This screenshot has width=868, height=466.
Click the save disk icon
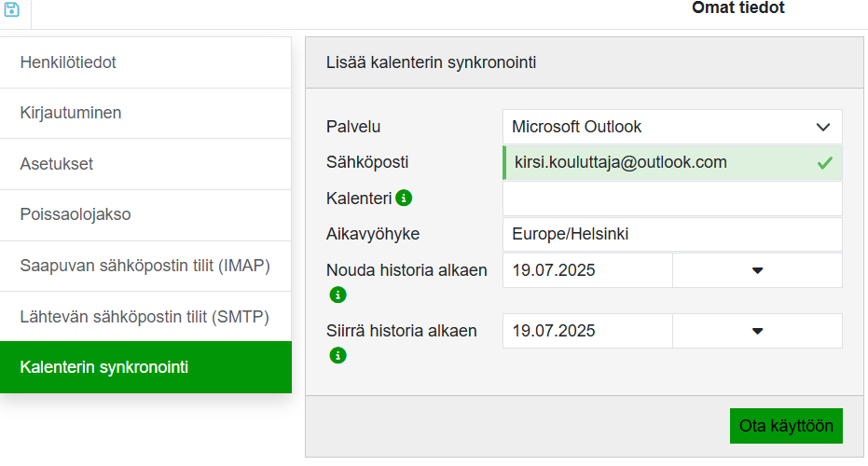coord(12,9)
